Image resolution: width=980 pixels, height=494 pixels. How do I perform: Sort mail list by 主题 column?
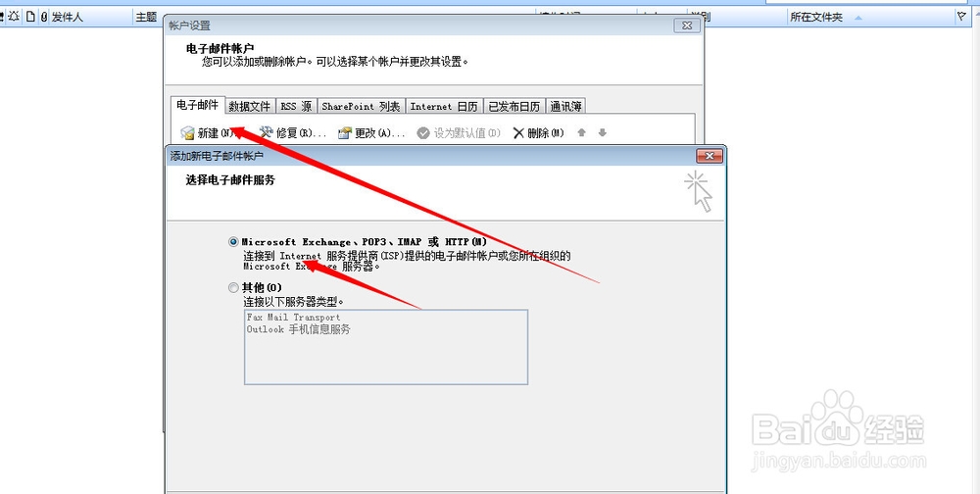pyautogui.click(x=146, y=18)
